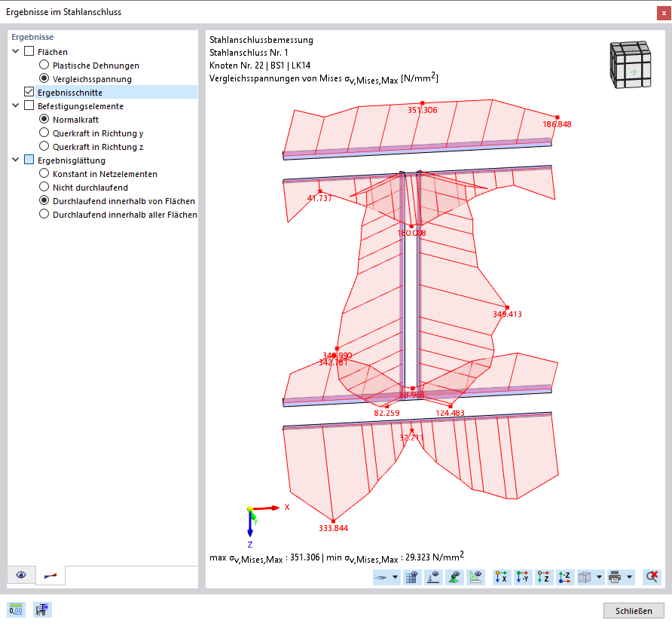The width and height of the screenshot is (672, 626).
Task: Collapse the Ergebnisglättung tree node
Action: (15, 160)
